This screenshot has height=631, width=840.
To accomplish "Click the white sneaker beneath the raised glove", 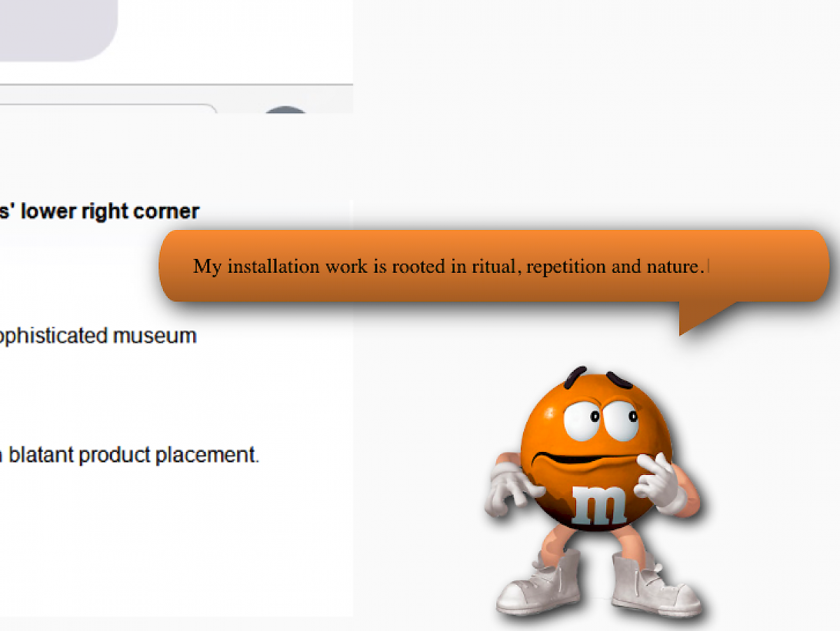I will click(x=654, y=589).
